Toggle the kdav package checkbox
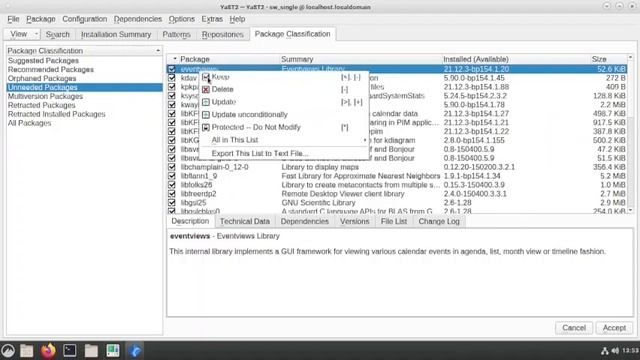The height and width of the screenshot is (360, 640). coord(172,78)
